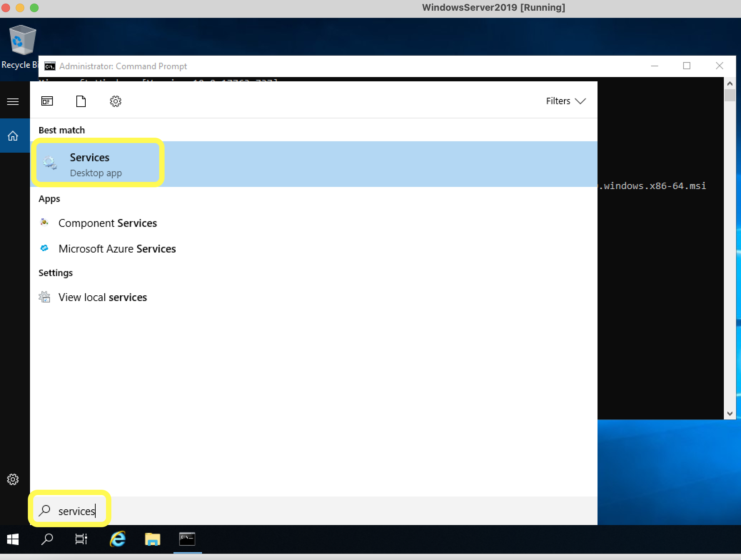Launch Component Services app
Screen dimensions: 741x560
107,223
